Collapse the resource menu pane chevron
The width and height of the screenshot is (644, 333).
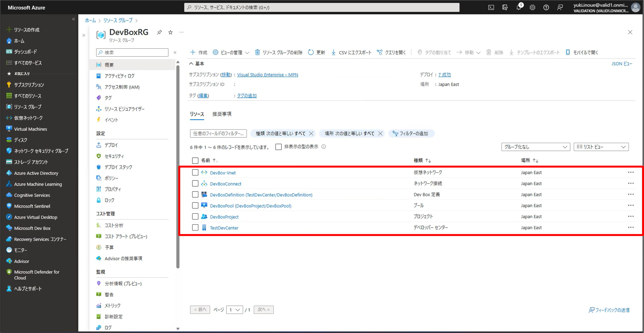coord(175,52)
